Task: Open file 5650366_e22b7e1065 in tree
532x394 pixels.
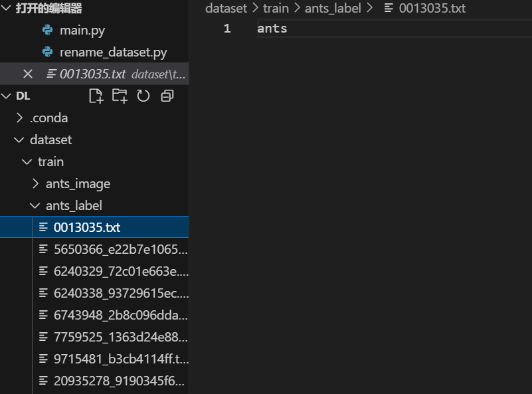Action: pos(120,249)
